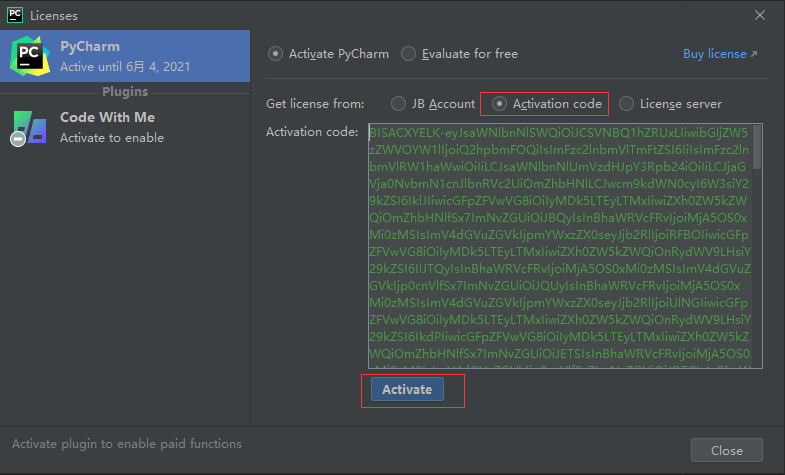Click the 'Plugins' section header
This screenshot has height=475, width=785.
[x=125, y=92]
